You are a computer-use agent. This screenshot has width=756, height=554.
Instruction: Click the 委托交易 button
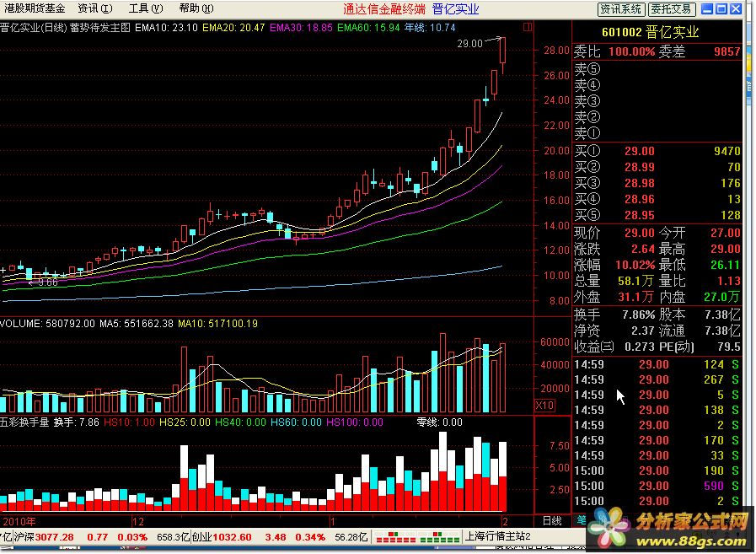pyautogui.click(x=671, y=8)
